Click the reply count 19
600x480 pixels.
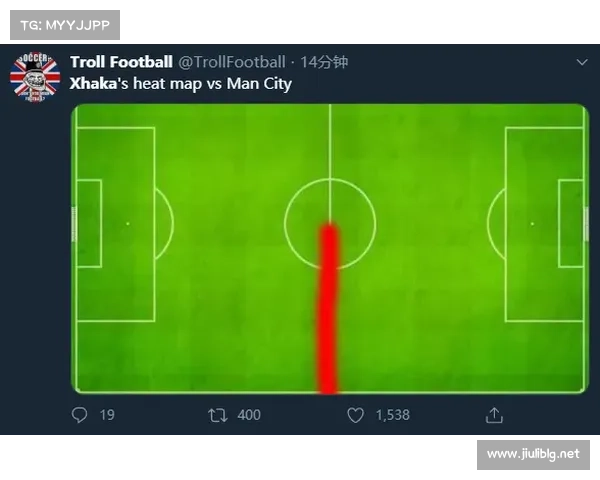click(107, 414)
